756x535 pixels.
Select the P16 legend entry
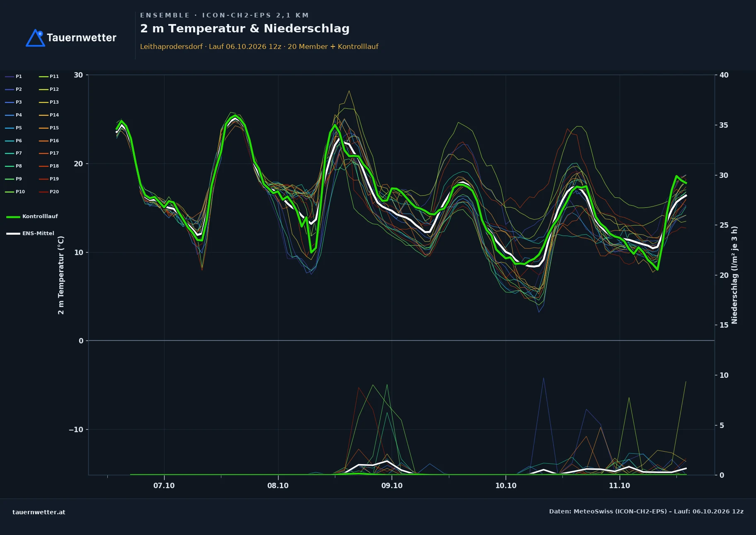click(49, 141)
